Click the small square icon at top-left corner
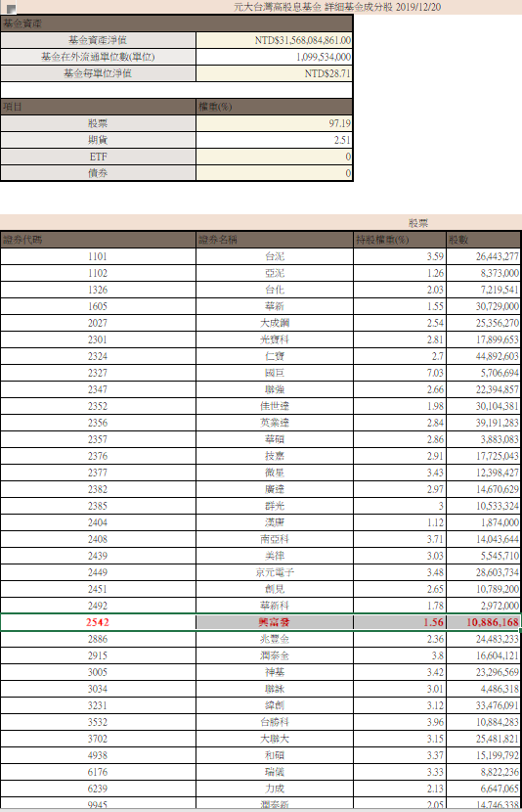Screen dimensions: 522x812 tap(11, 8)
